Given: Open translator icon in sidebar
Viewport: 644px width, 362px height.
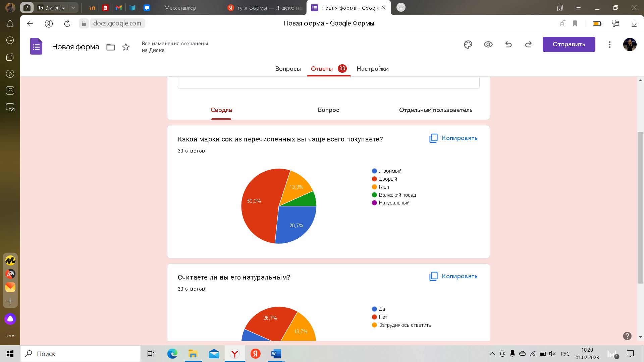Looking at the screenshot, I should (x=10, y=274).
